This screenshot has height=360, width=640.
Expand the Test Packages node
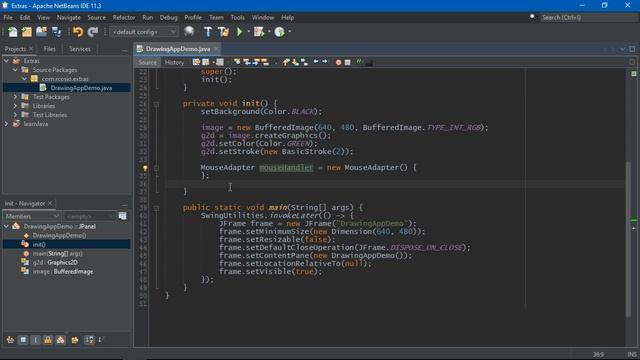pos(15,97)
